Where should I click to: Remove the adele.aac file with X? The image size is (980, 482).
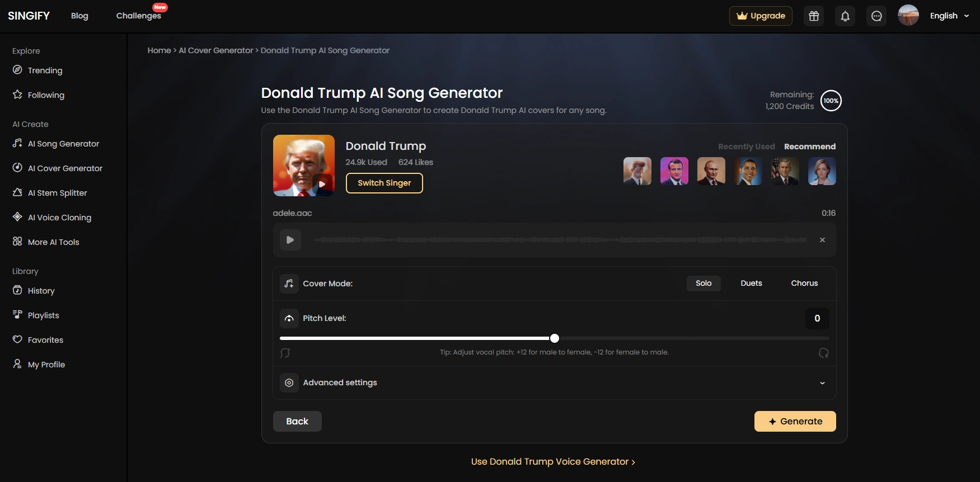[x=822, y=240]
